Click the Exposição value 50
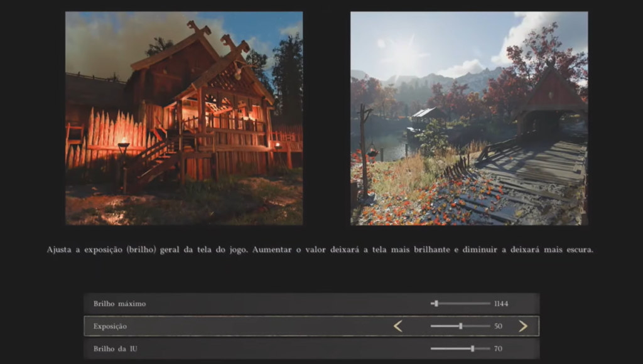 (x=498, y=326)
